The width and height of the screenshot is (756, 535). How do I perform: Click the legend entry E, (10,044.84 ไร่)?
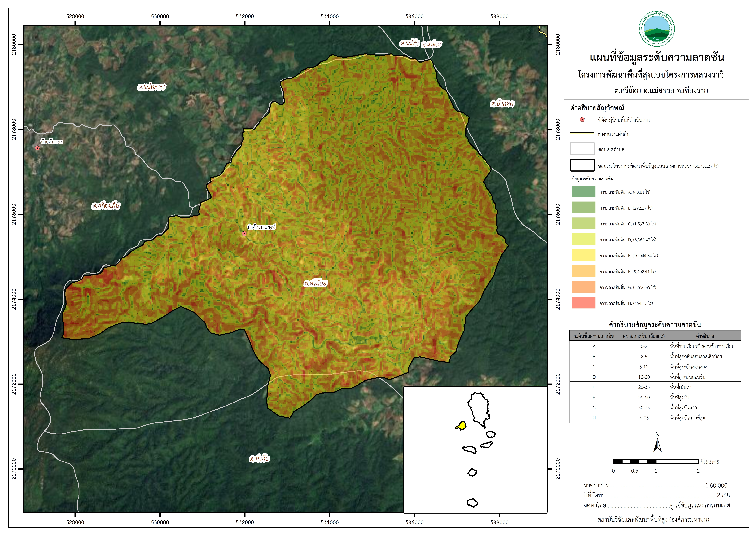point(629,256)
